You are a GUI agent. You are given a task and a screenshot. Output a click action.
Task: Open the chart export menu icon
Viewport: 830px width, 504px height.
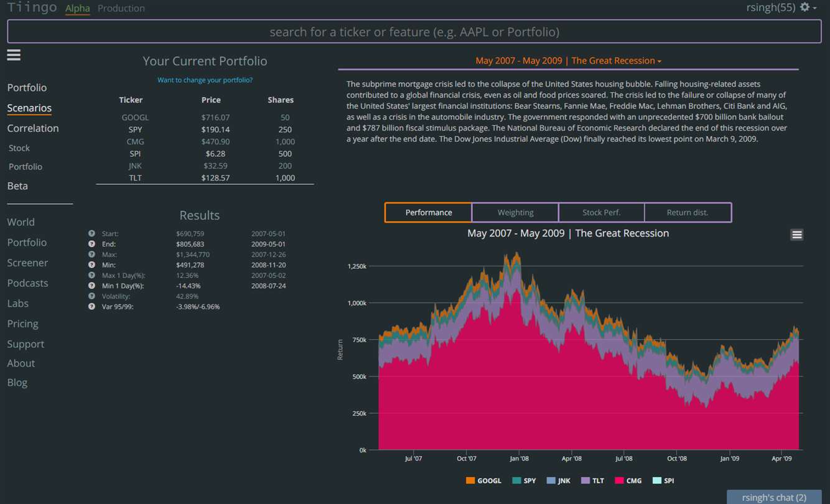pyautogui.click(x=796, y=235)
